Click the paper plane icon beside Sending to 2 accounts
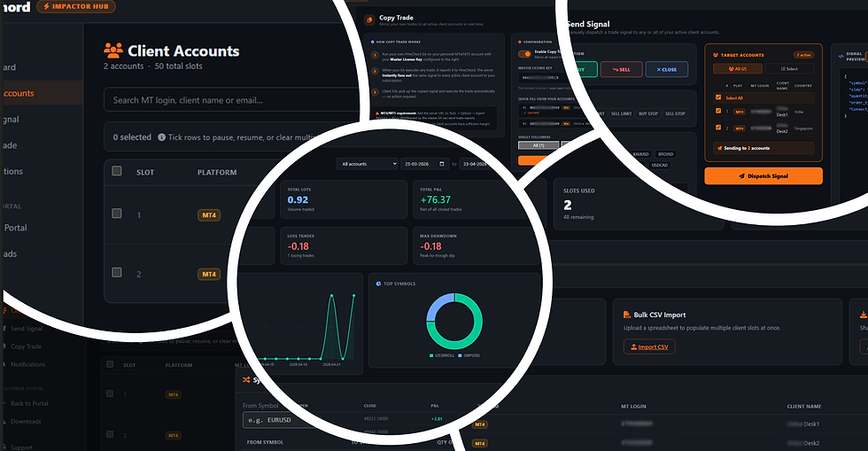868x451 pixels. pos(719,148)
